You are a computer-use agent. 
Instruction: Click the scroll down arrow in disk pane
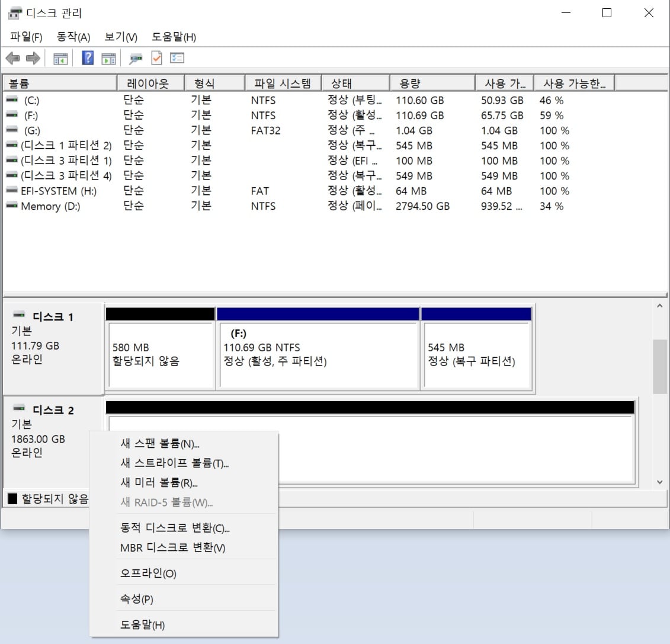click(x=660, y=482)
